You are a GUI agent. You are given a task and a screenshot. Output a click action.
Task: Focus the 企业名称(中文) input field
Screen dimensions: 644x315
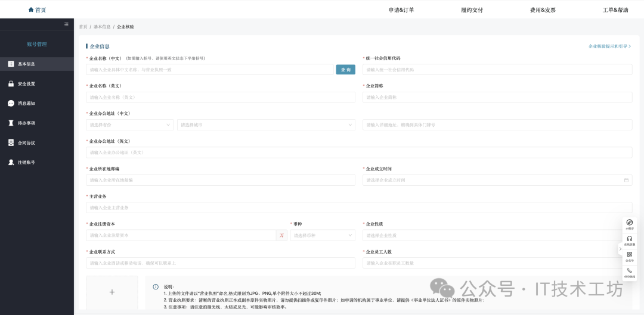[x=209, y=70]
